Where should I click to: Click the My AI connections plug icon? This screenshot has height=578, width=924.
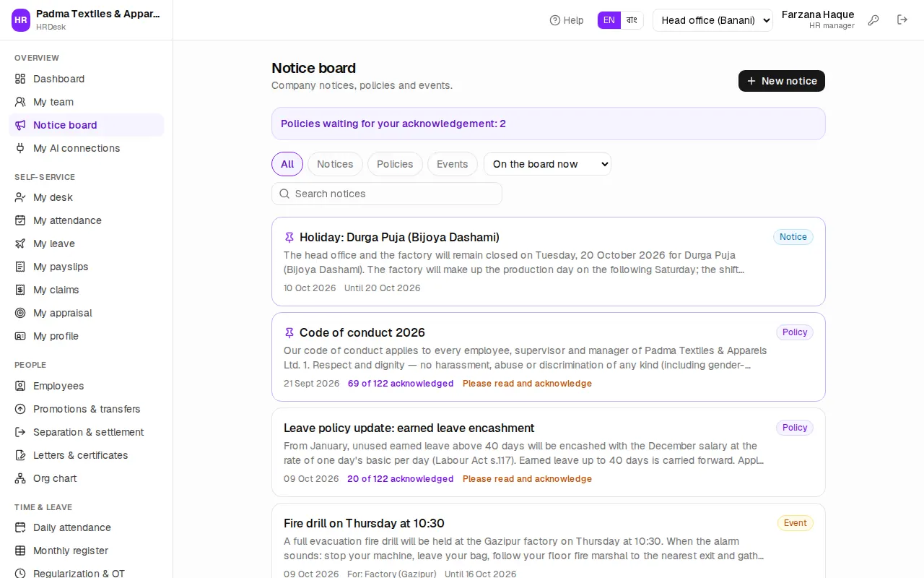(x=20, y=148)
